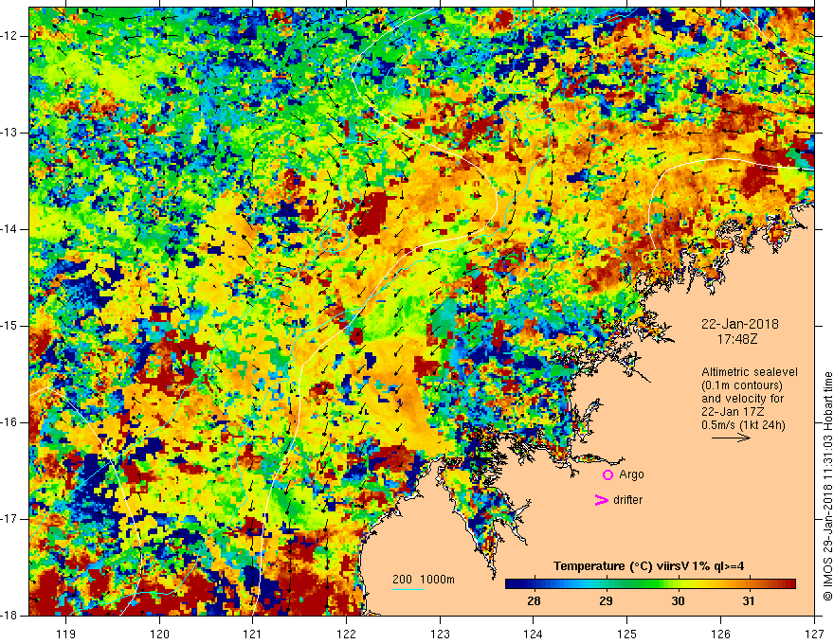Click the 0.5m/s velocity scale arrow
The width and height of the screenshot is (834, 644).
coord(731,438)
